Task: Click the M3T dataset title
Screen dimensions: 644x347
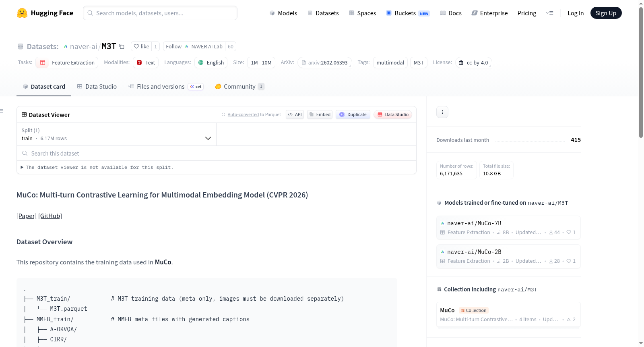Action: tap(109, 46)
